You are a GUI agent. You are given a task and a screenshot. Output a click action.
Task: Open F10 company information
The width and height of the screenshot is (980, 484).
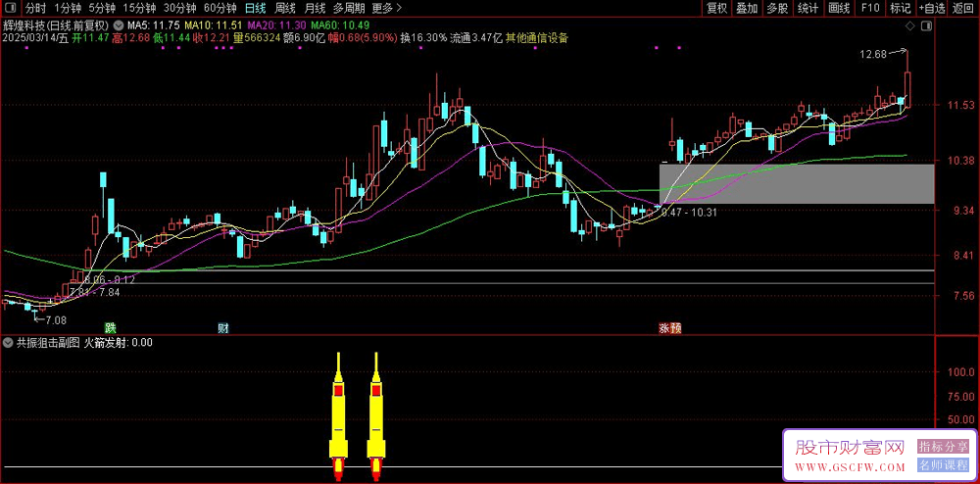click(x=869, y=8)
